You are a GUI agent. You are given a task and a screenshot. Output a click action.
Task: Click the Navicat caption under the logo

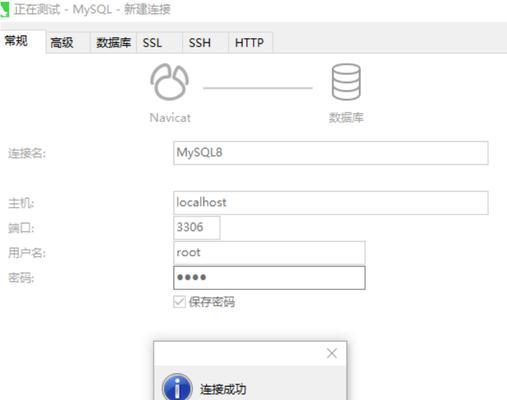pyautogui.click(x=170, y=118)
